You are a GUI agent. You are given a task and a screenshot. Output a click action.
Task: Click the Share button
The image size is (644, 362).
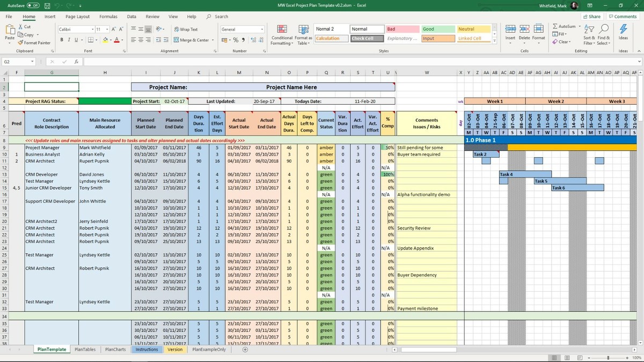pos(591,17)
